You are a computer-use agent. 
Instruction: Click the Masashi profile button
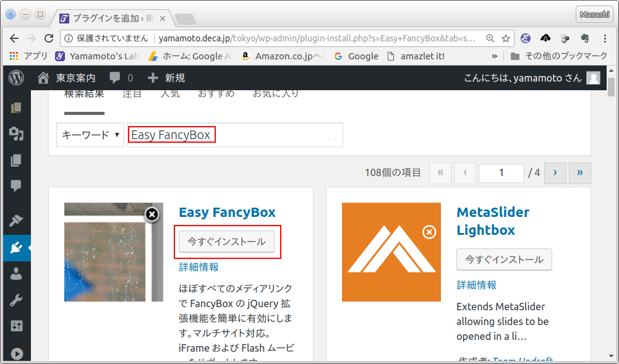(594, 15)
